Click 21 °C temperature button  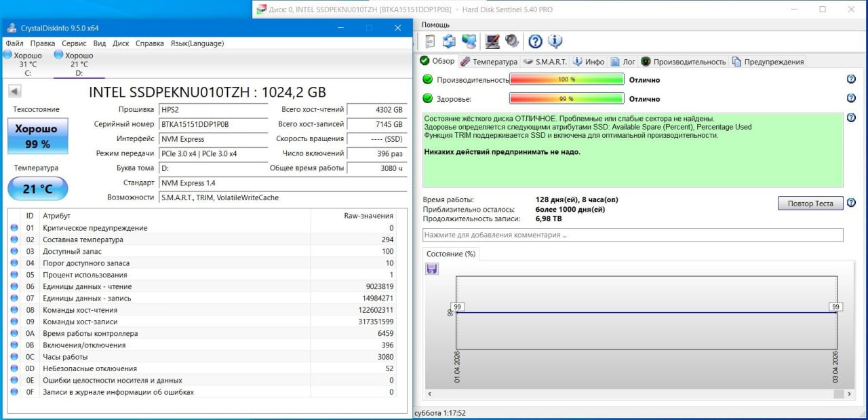pyautogui.click(x=38, y=189)
